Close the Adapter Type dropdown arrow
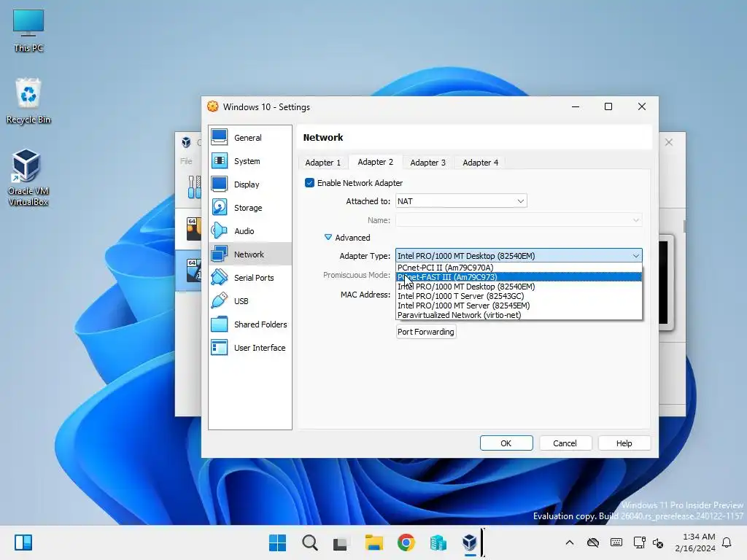Screen dimensions: 747x560 (635, 256)
